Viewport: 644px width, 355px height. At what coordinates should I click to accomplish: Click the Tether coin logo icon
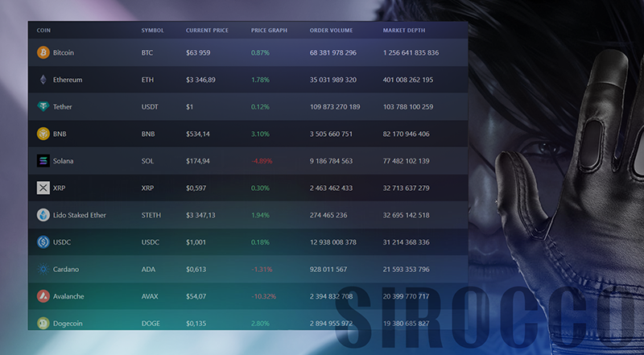43,107
